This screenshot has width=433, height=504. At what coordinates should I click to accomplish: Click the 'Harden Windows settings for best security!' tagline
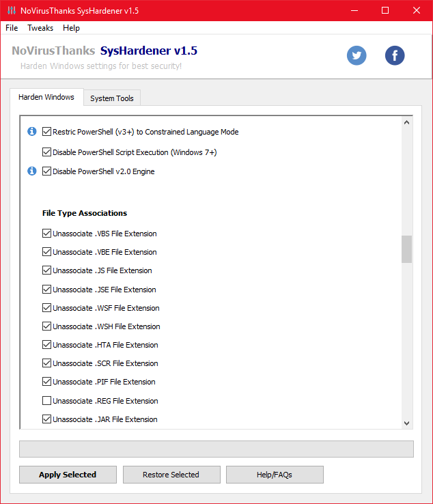pyautogui.click(x=101, y=66)
